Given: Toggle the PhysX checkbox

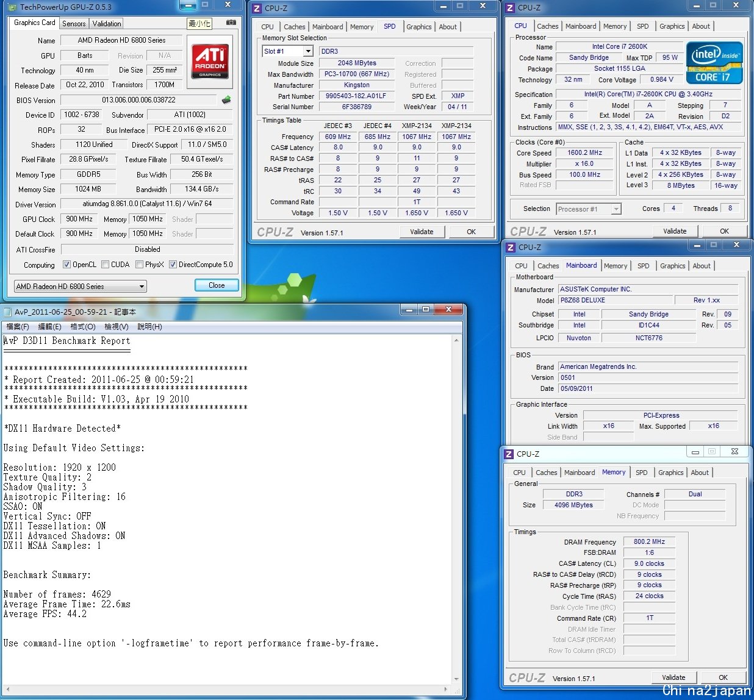Looking at the screenshot, I should click(139, 265).
